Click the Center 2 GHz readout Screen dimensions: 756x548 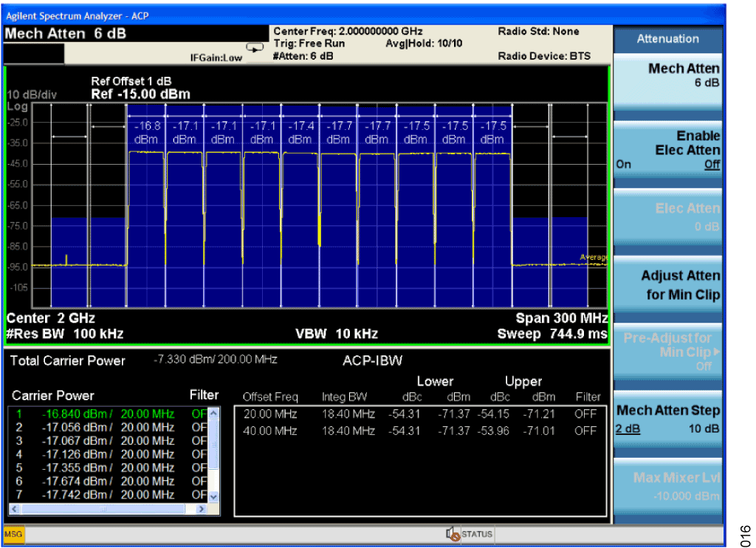tap(51, 318)
